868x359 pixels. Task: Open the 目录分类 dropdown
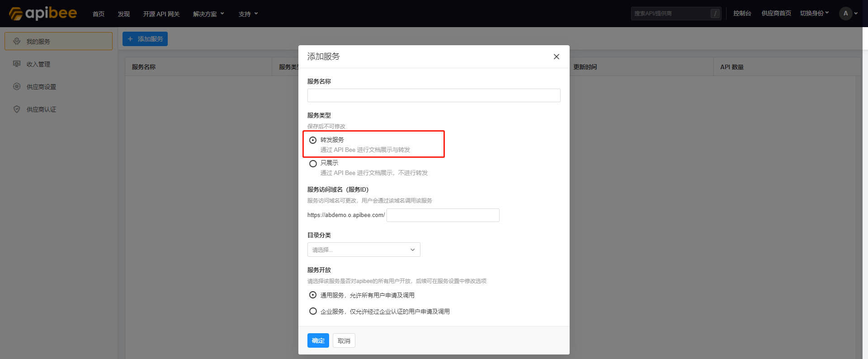click(x=364, y=250)
